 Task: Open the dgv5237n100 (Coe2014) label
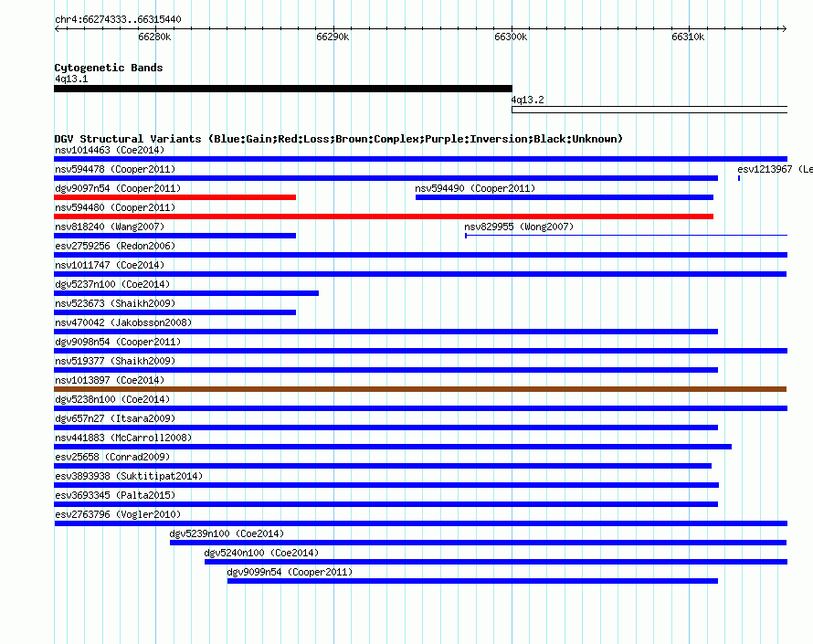tap(112, 285)
